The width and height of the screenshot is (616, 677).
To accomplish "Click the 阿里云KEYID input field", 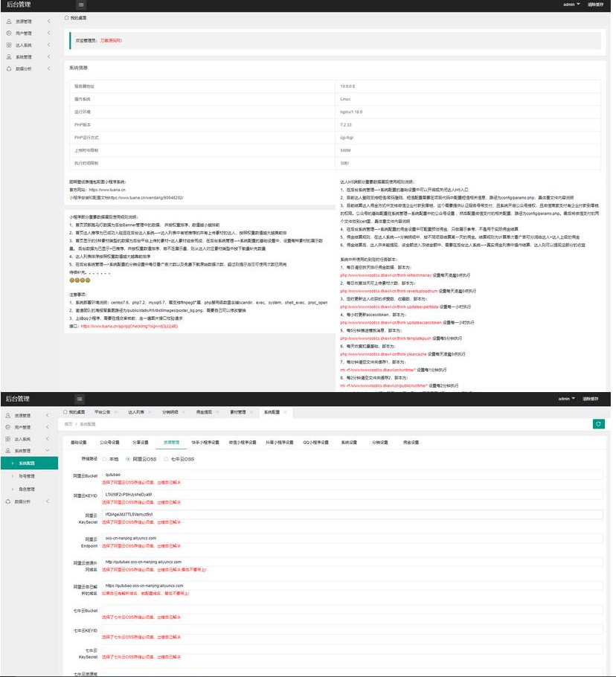I will [x=352, y=495].
